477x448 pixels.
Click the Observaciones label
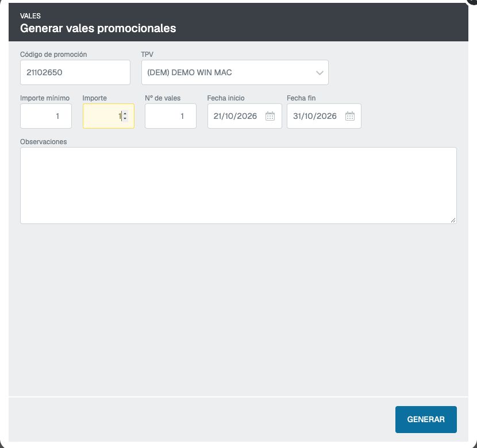[44, 142]
